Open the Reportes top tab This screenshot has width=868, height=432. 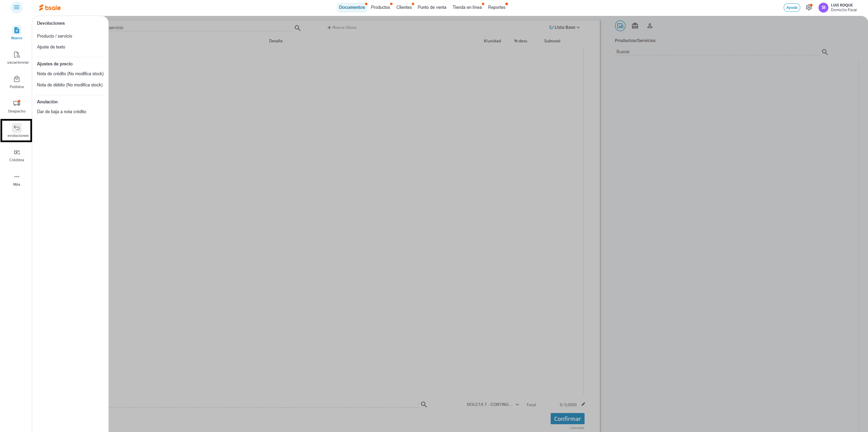click(496, 7)
